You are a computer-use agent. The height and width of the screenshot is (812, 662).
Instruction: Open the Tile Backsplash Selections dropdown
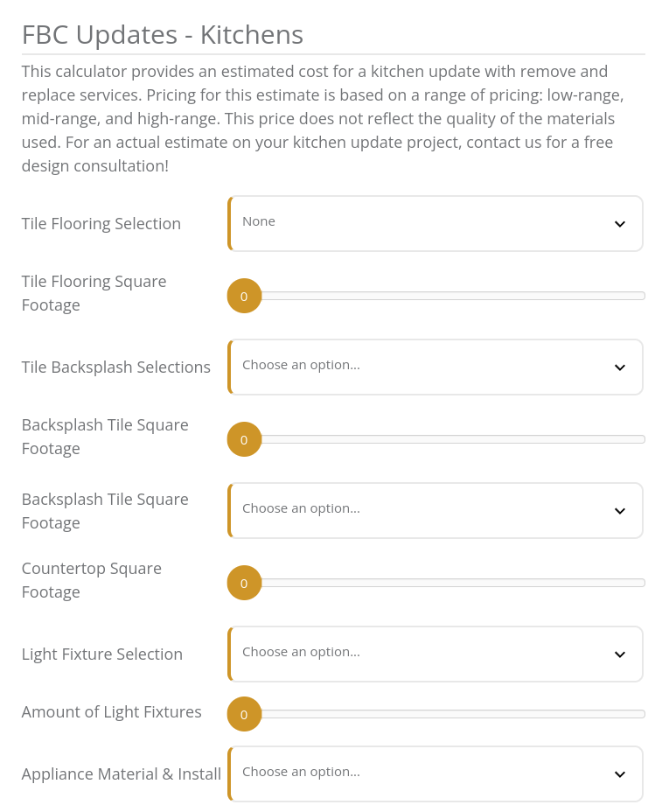pos(436,367)
